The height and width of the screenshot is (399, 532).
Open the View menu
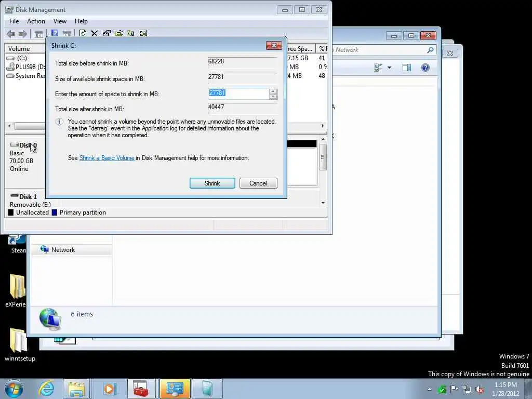(60, 21)
